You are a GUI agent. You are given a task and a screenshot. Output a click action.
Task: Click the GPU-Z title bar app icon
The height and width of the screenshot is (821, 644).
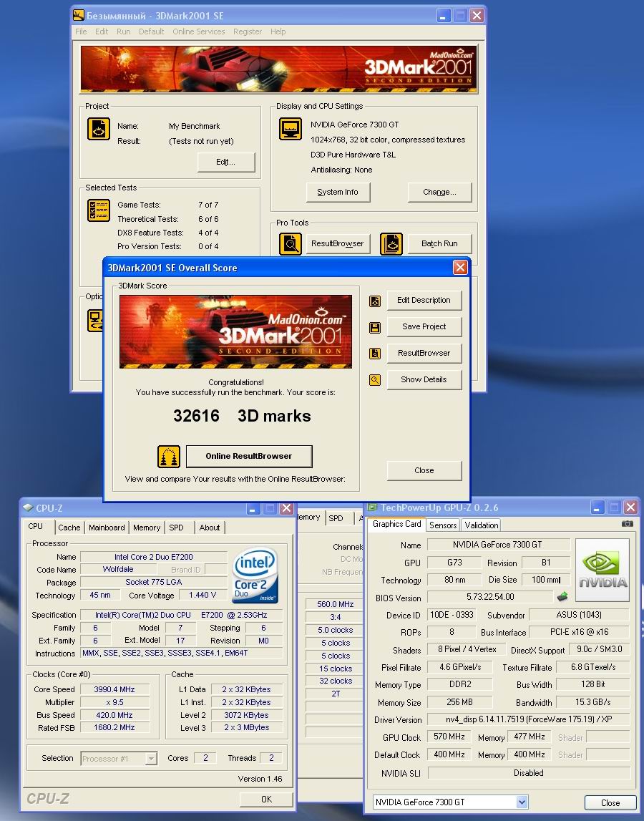[x=372, y=507]
